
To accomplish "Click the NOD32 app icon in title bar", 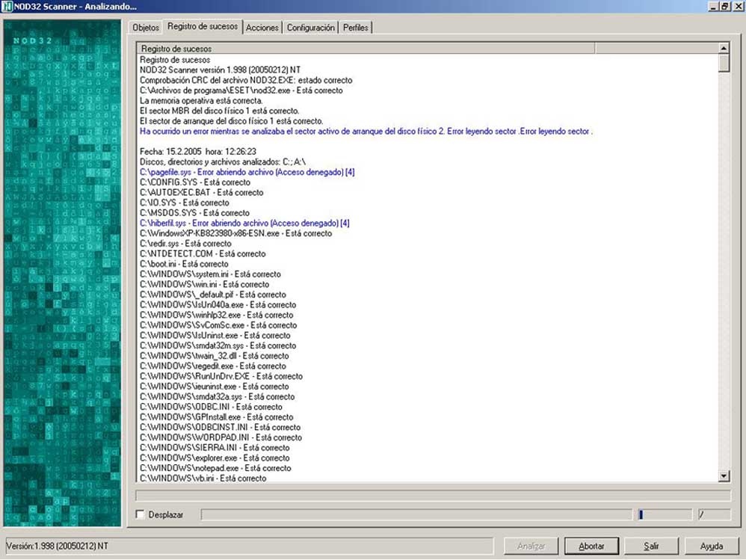I will coord(7,7).
